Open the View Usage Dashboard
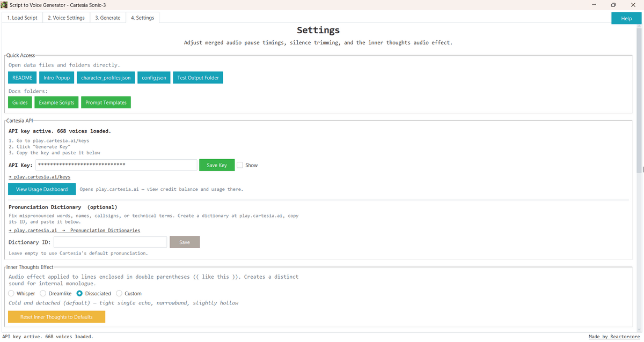The height and width of the screenshot is (342, 644). pyautogui.click(x=42, y=189)
